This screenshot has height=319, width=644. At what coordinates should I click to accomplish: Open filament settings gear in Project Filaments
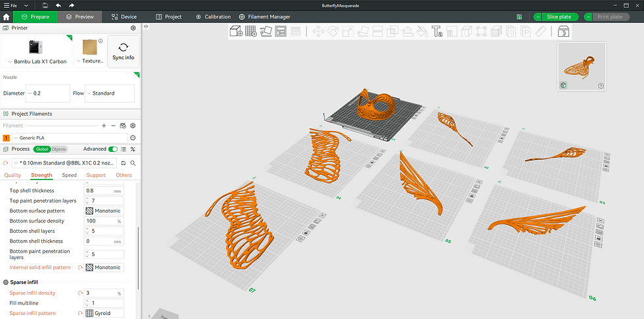tap(133, 126)
